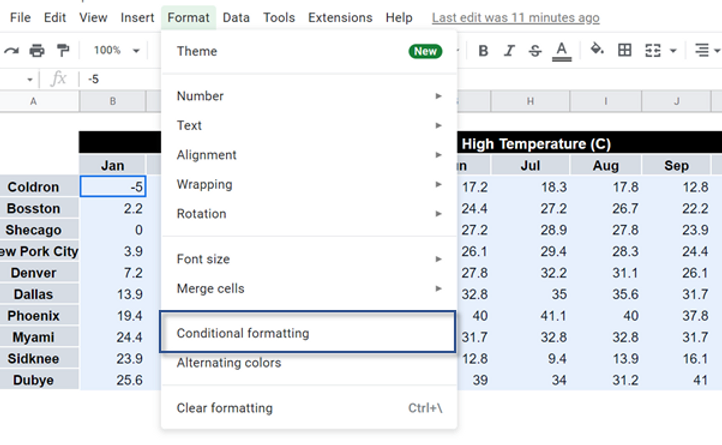Click the Redo icon in toolbar
The image size is (722, 445).
point(12,51)
